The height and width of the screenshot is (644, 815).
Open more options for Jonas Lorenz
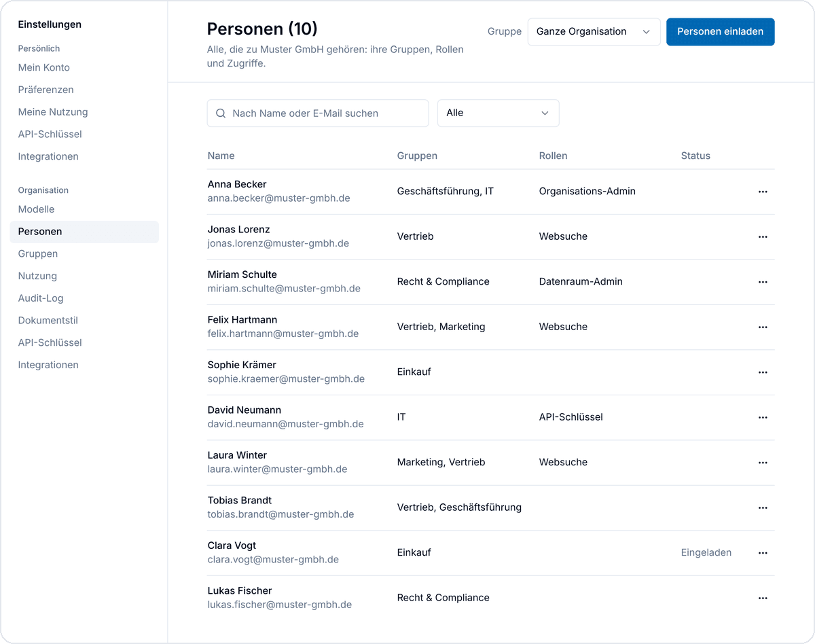point(763,236)
